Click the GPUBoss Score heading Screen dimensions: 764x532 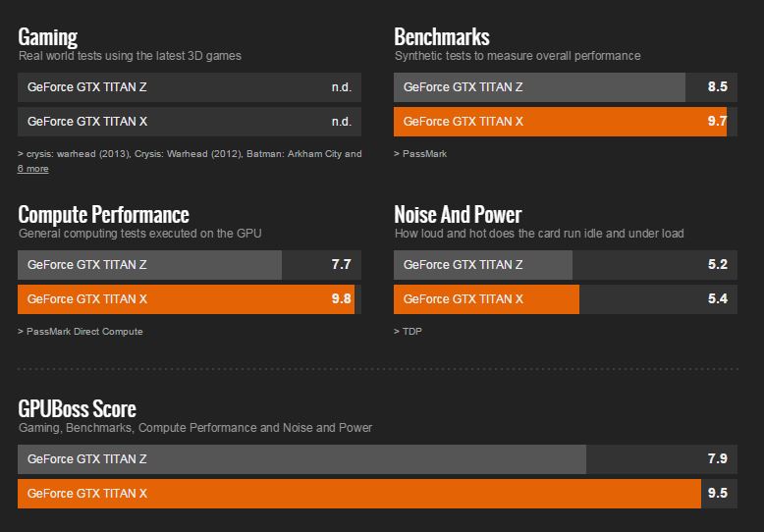point(77,409)
